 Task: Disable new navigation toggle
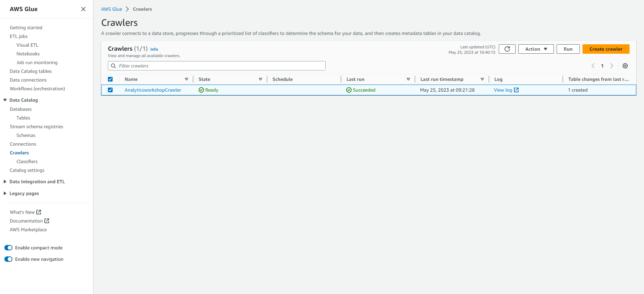(8, 259)
